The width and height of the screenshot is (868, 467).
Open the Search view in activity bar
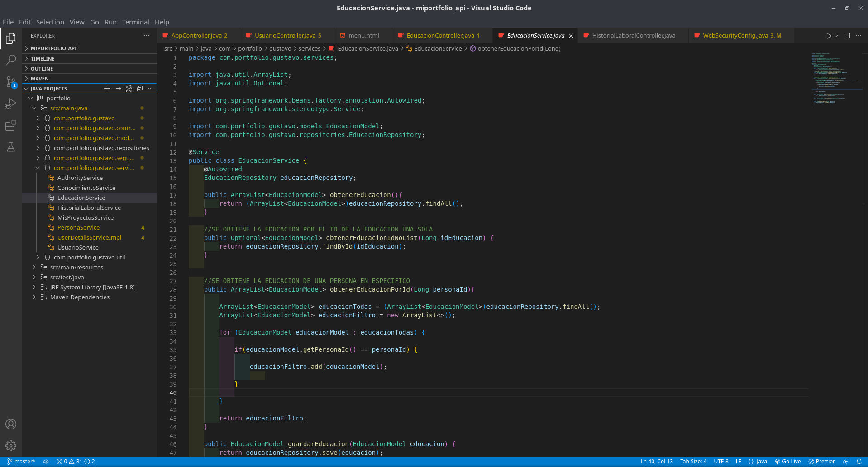[11, 60]
